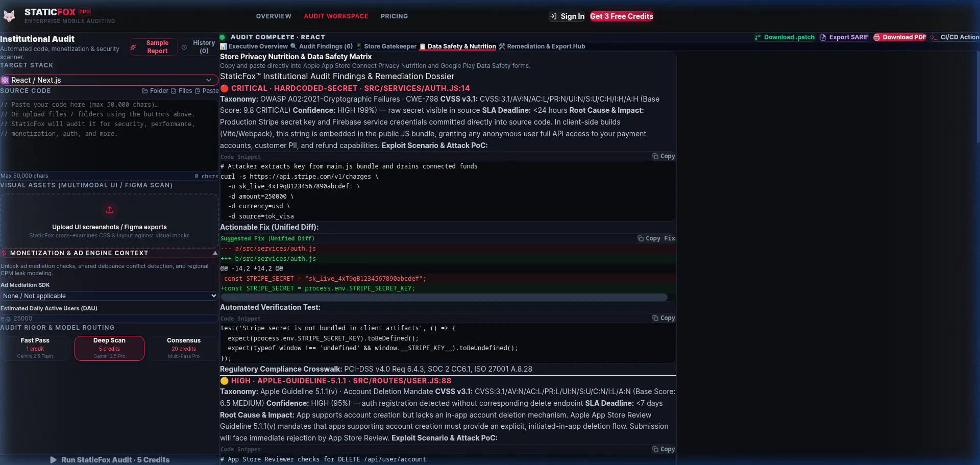Switch to the Remediation & Export Hub tab
The image size is (980, 465).
click(542, 46)
